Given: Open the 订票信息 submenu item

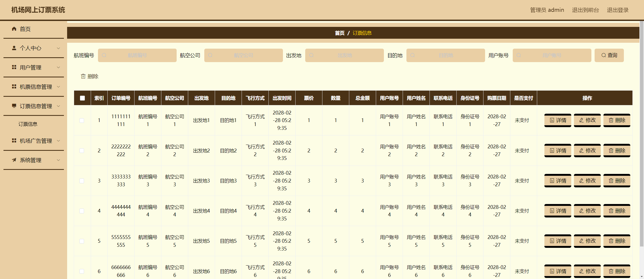Looking at the screenshot, I should coord(28,124).
